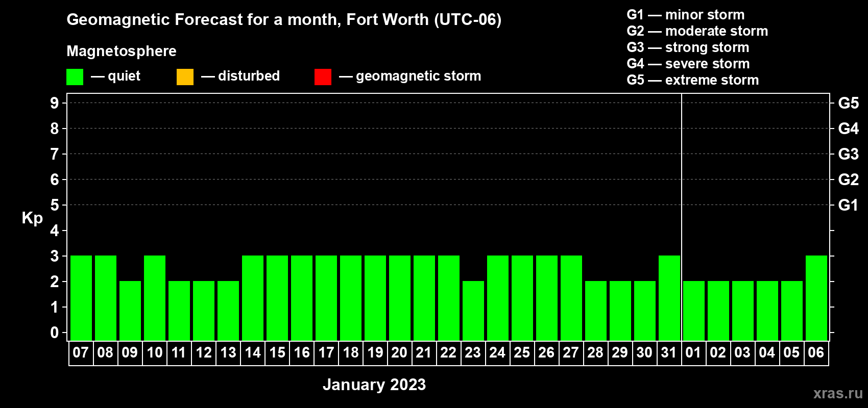Click the green bar for day 07
868x408 pixels.
click(x=81, y=298)
